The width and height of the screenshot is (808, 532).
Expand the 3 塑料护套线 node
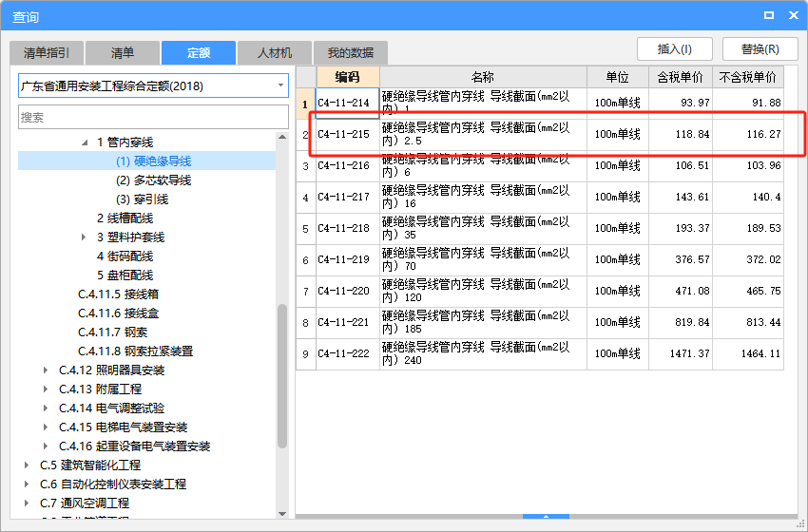[84, 237]
